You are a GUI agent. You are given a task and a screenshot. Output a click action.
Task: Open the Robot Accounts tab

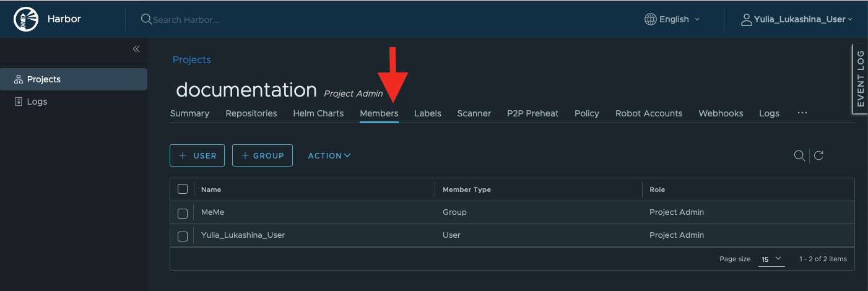point(649,113)
